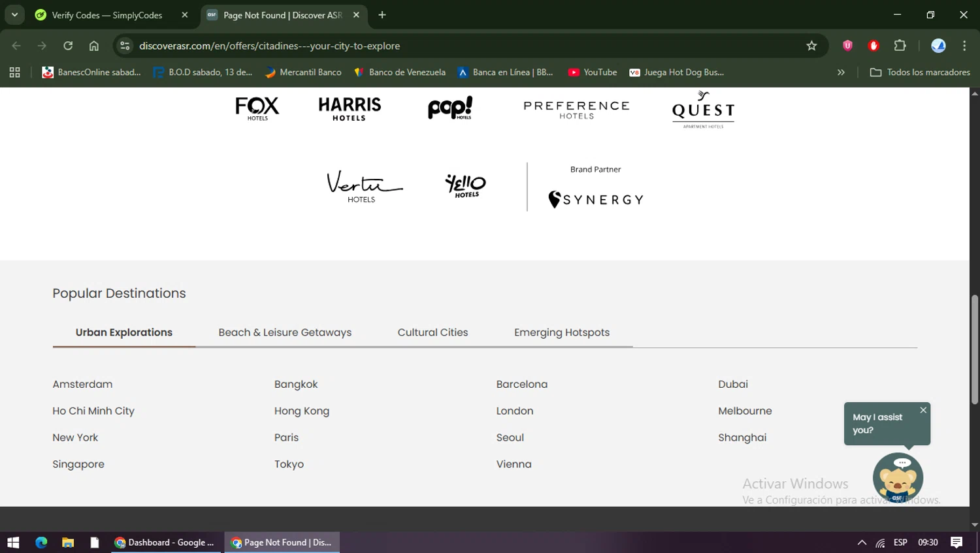Open the YouTube bookmark
This screenshot has height=553, width=980.
click(593, 72)
